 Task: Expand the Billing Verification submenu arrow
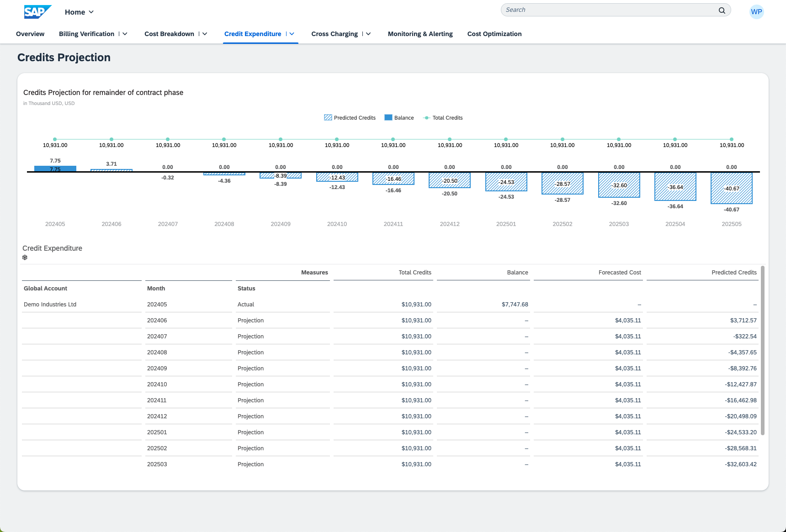click(x=125, y=34)
